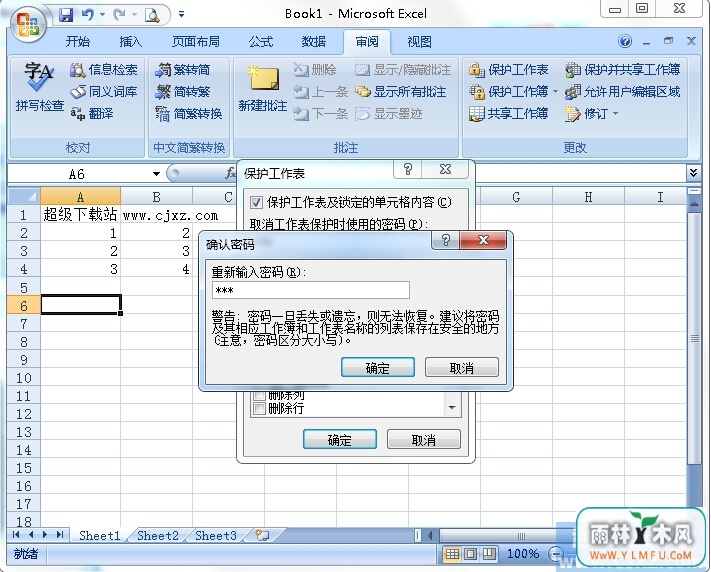Screen dimensions: 711x572
Task: Open the 页面布局 ribbon tab
Action: click(x=195, y=42)
